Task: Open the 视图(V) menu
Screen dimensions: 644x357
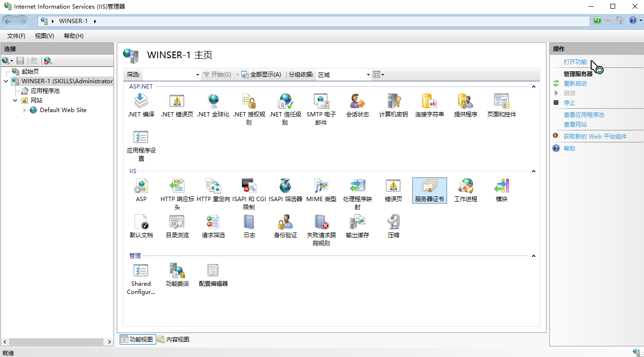Action: (x=44, y=36)
